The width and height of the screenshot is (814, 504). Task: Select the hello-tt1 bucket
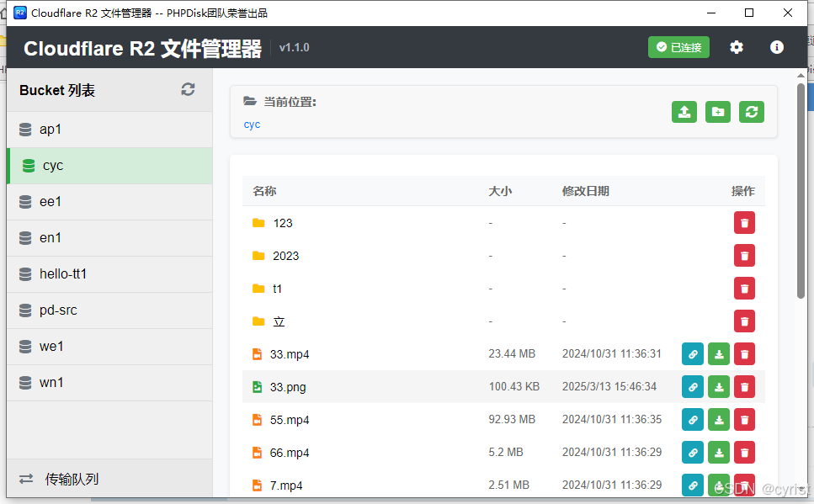pyautogui.click(x=109, y=274)
